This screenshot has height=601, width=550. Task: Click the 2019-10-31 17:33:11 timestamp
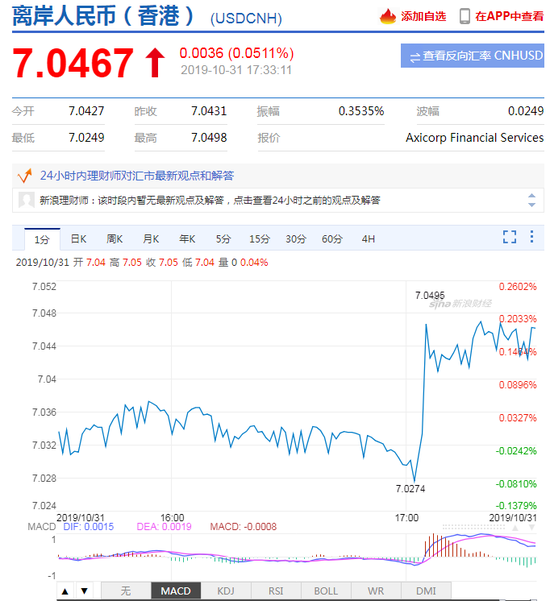(x=236, y=70)
